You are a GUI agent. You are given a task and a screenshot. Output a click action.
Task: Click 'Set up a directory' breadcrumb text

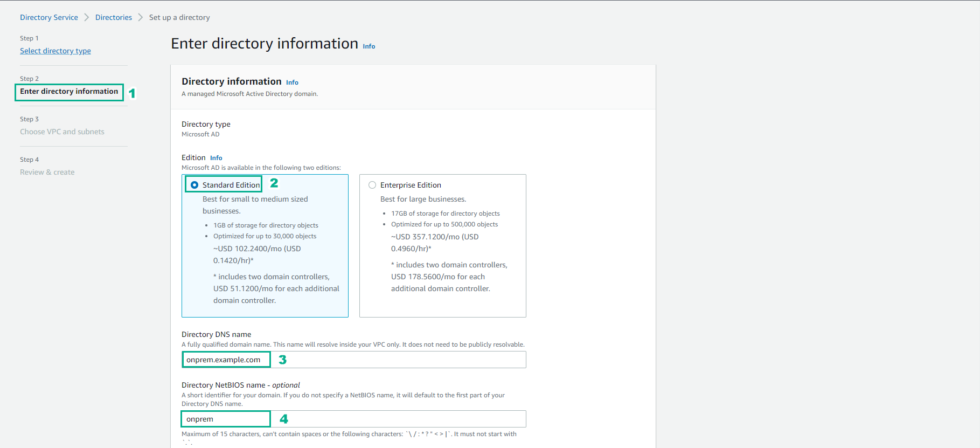click(179, 17)
